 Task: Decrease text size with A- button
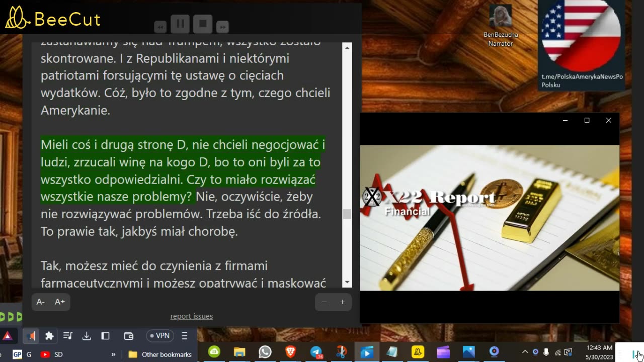click(x=41, y=302)
